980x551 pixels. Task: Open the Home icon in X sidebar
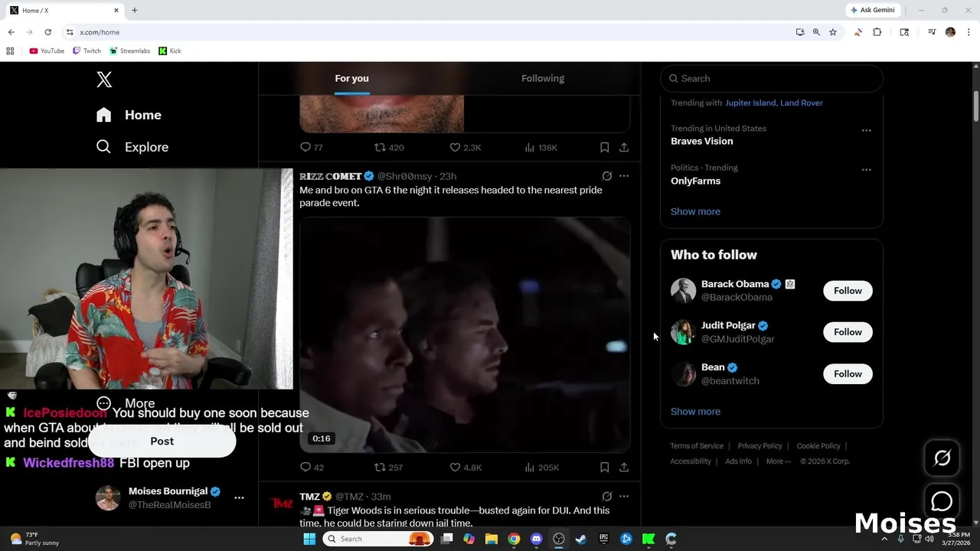104,115
